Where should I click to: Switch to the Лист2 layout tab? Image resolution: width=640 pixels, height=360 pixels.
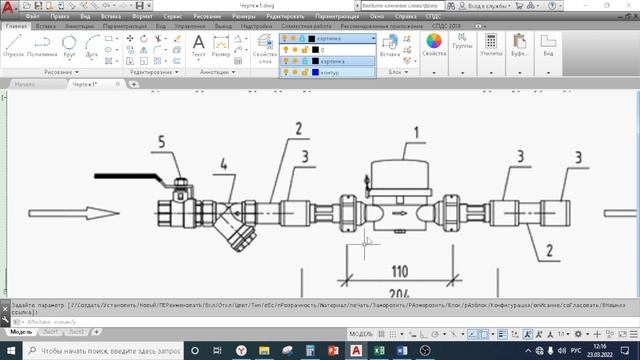click(76, 332)
